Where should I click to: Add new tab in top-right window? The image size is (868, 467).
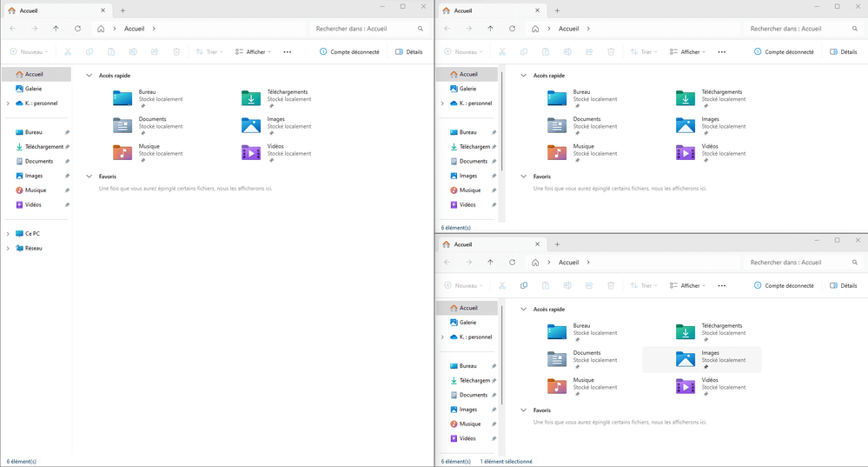(558, 10)
